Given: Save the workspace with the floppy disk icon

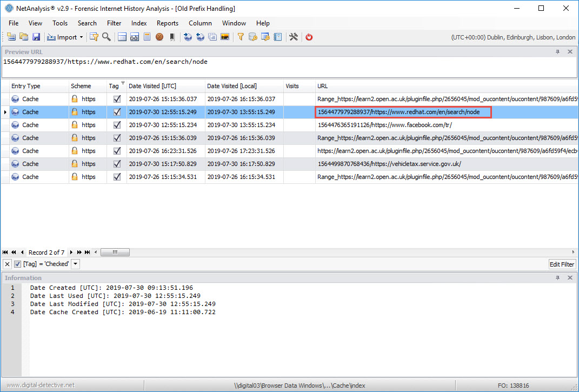Looking at the screenshot, I should point(36,37).
